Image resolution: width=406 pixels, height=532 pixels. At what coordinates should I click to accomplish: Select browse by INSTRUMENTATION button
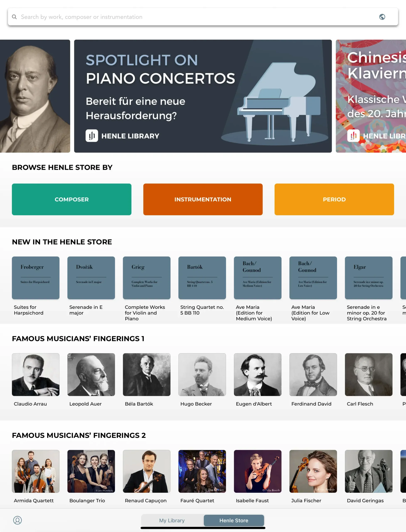202,199
